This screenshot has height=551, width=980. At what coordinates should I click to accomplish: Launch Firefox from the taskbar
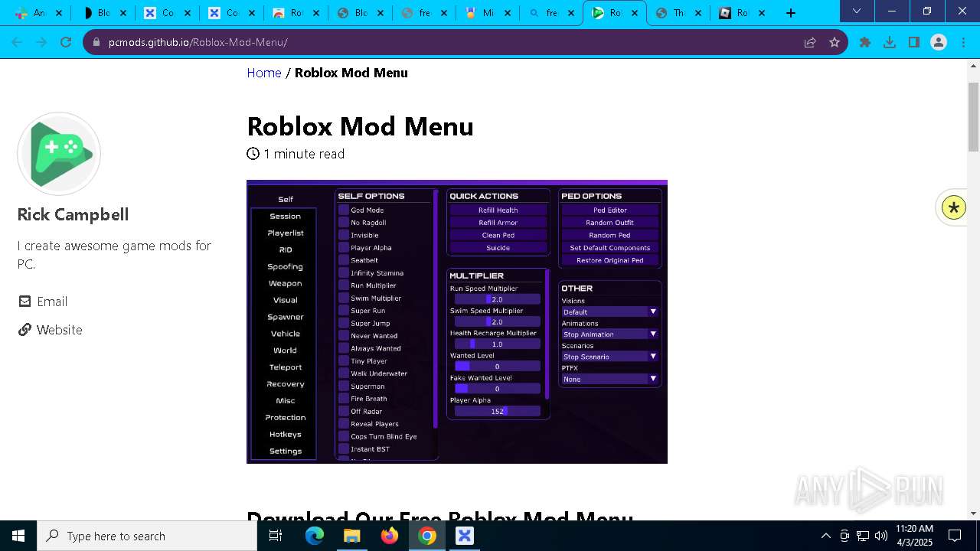click(x=389, y=536)
